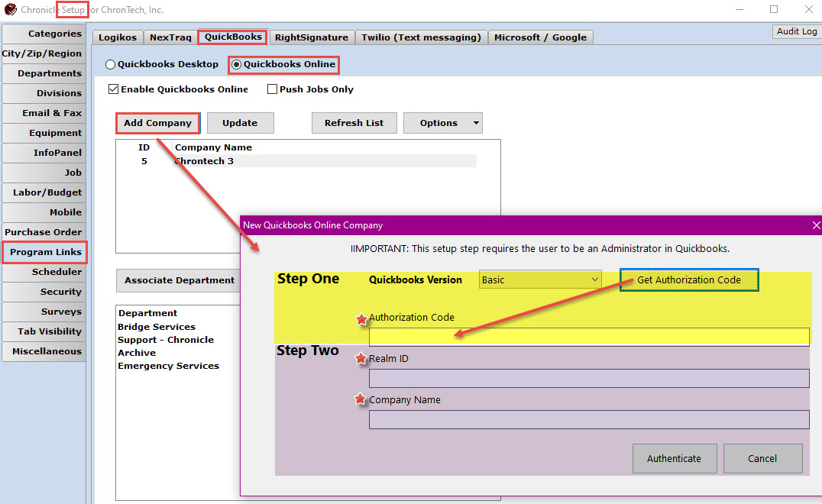Open the RightSignature tab
The width and height of the screenshot is (822, 504).
312,37
